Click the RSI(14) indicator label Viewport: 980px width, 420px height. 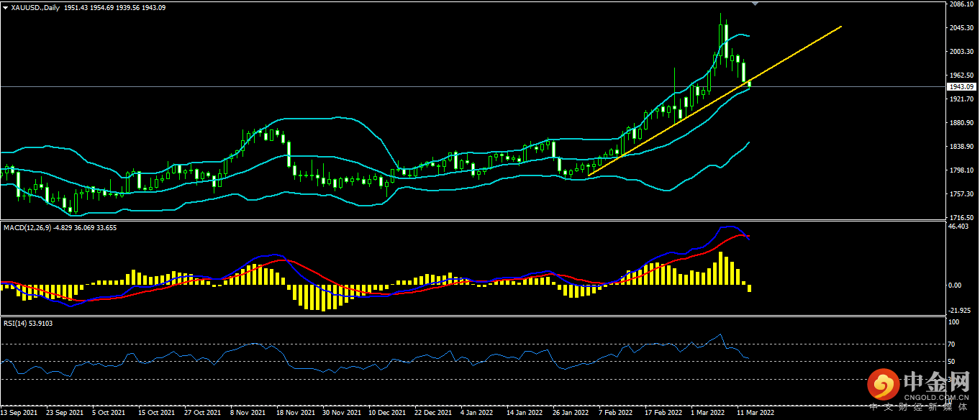coord(17,324)
